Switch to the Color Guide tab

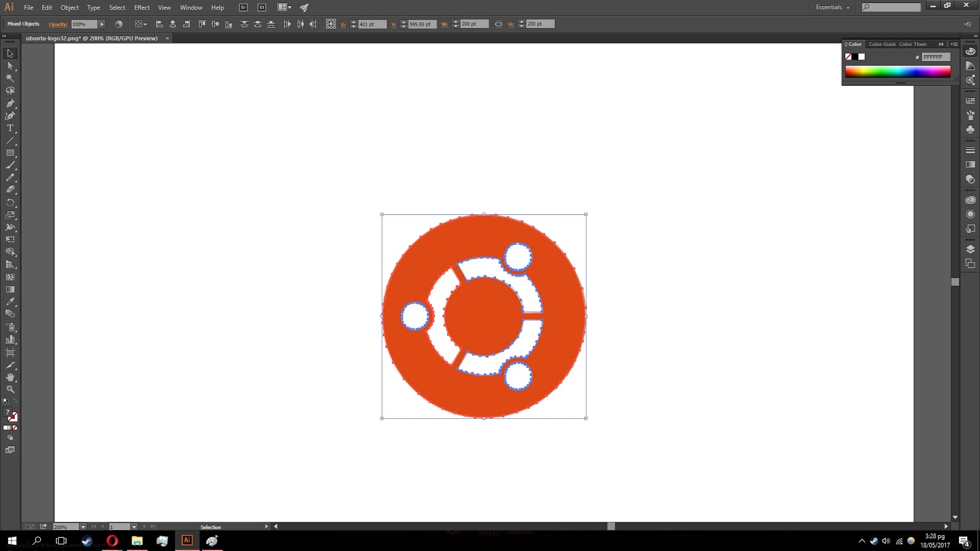(882, 43)
